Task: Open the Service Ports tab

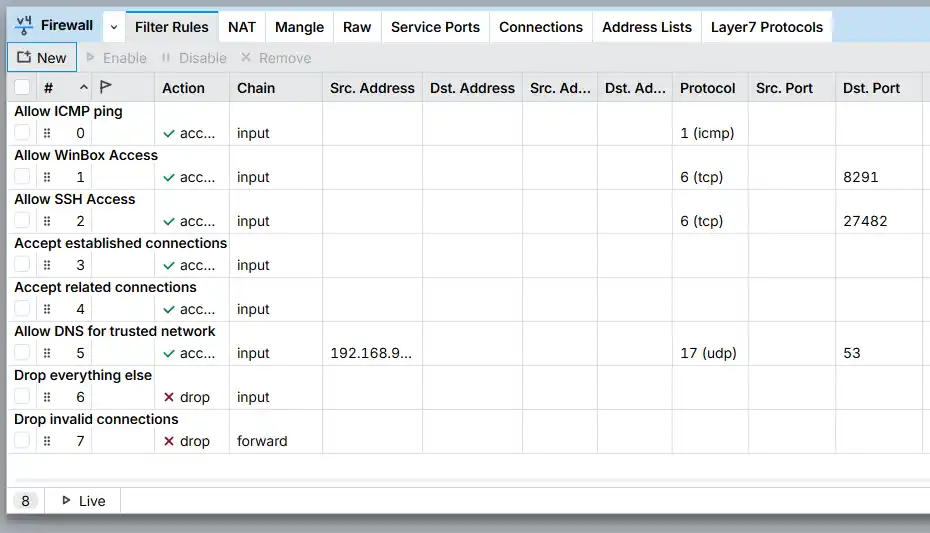Action: pyautogui.click(x=435, y=27)
